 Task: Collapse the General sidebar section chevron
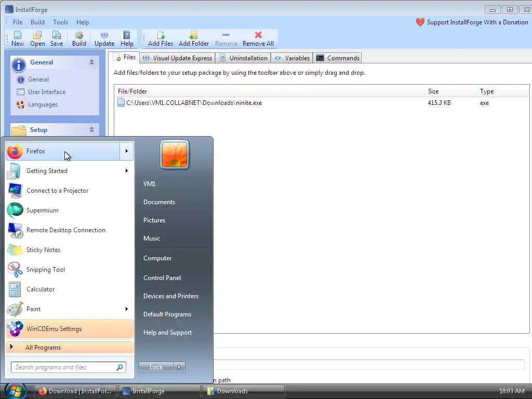click(91, 62)
